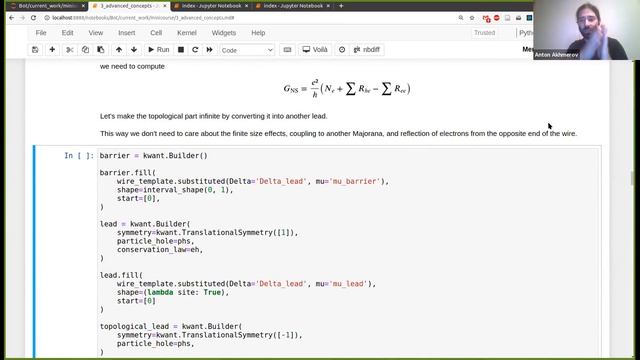640x360 pixels.
Task: Cut the selected cells with the scissors icon
Action: click(70, 50)
